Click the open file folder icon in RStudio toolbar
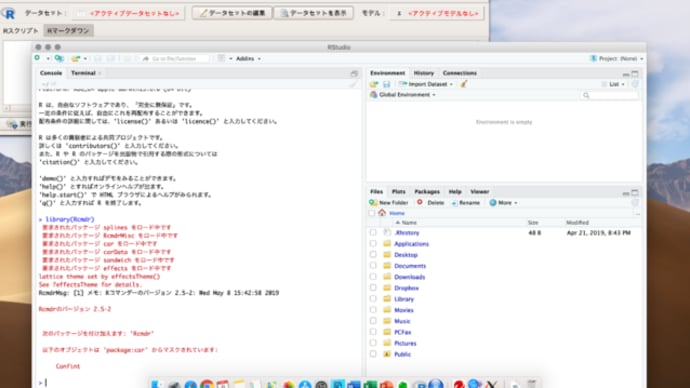Screen dimensions: 690x388 pyautogui.click(x=76, y=59)
